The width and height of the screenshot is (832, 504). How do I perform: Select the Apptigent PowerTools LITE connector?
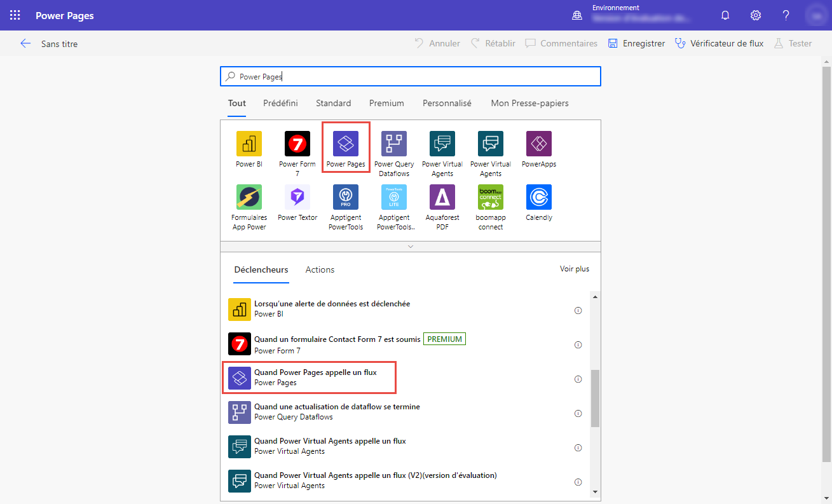point(393,197)
